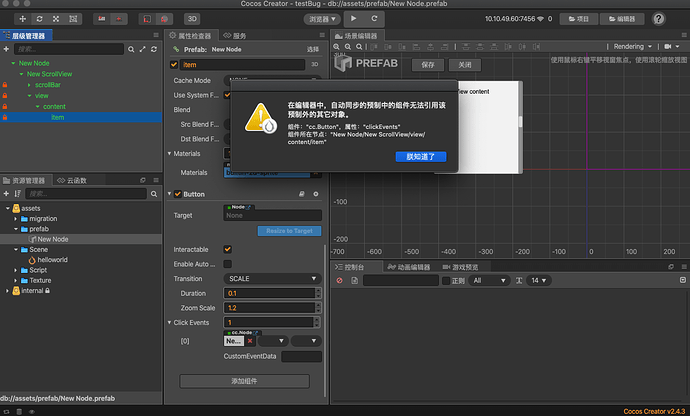
Task: Expand the Script folder
Action: [15, 270]
